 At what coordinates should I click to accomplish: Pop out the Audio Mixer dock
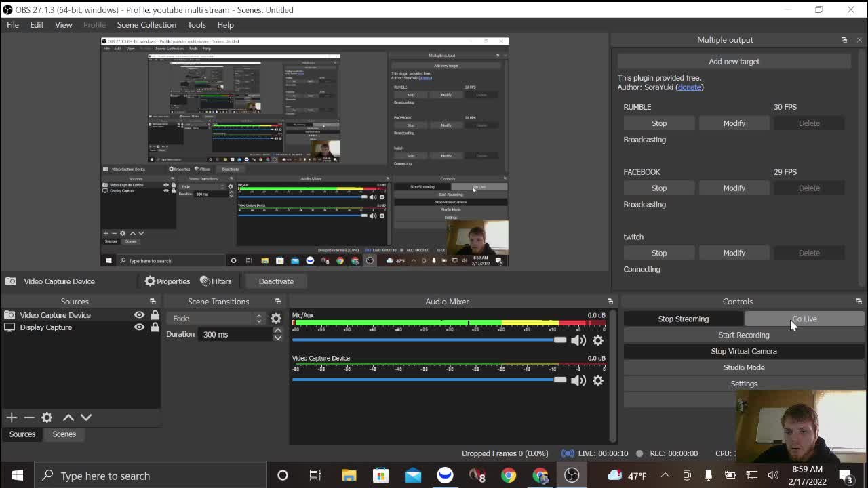click(610, 302)
